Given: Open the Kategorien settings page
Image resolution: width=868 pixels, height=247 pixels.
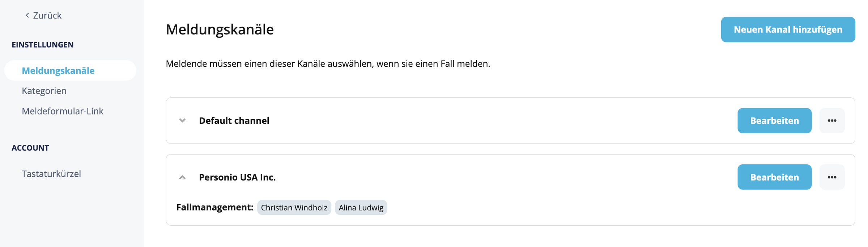Looking at the screenshot, I should pos(44,91).
